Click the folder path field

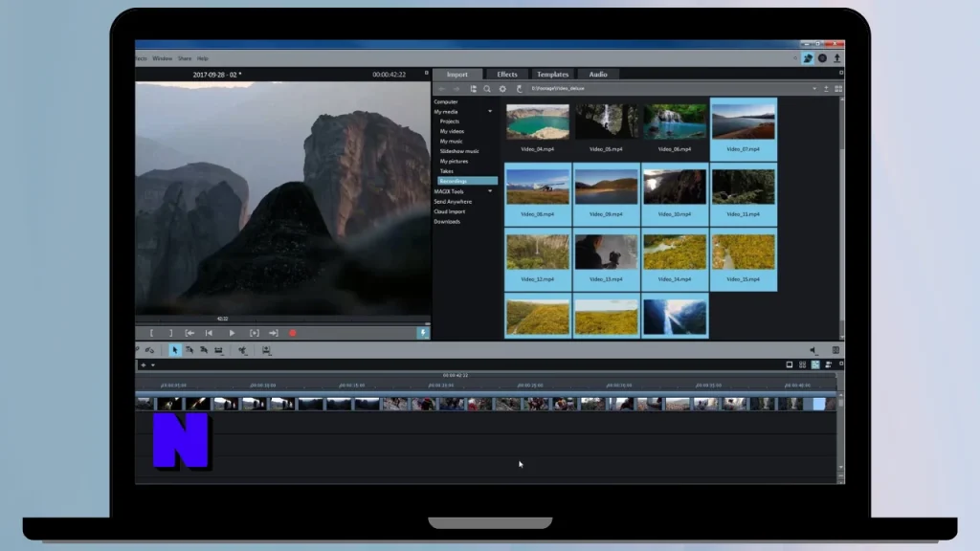[669, 89]
